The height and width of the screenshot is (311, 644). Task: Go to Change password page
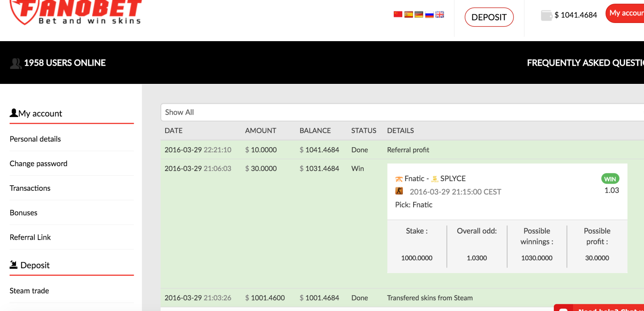38,164
